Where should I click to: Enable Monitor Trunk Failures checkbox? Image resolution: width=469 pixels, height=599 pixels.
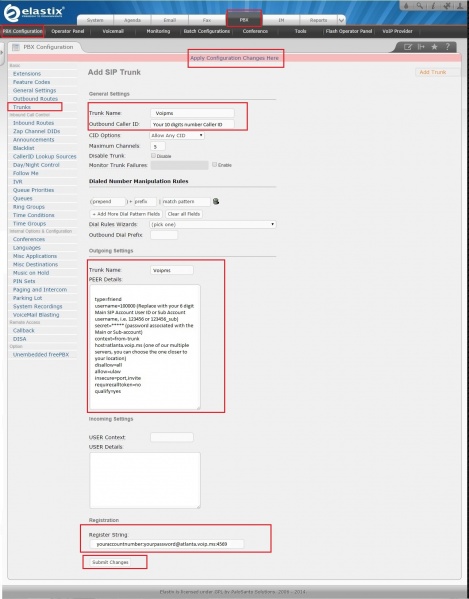point(215,165)
